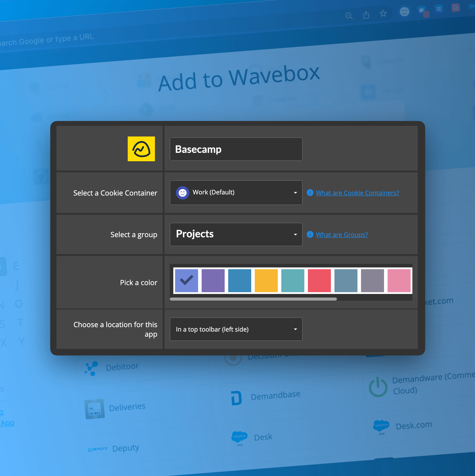This screenshot has height=476, width=475.
Task: Click the smiley avatar in the Work container
Action: coord(182,193)
